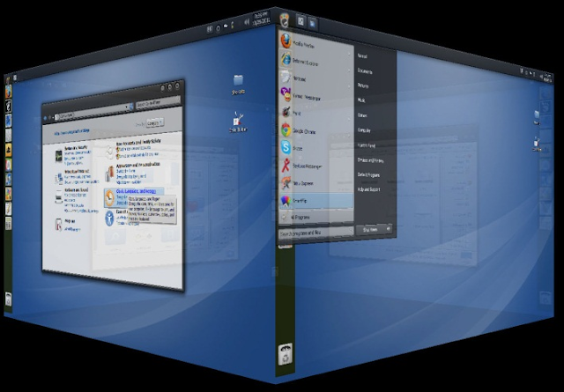This screenshot has height=392, width=564.
Task: Click the Search programs and files box
Action: tap(315, 233)
